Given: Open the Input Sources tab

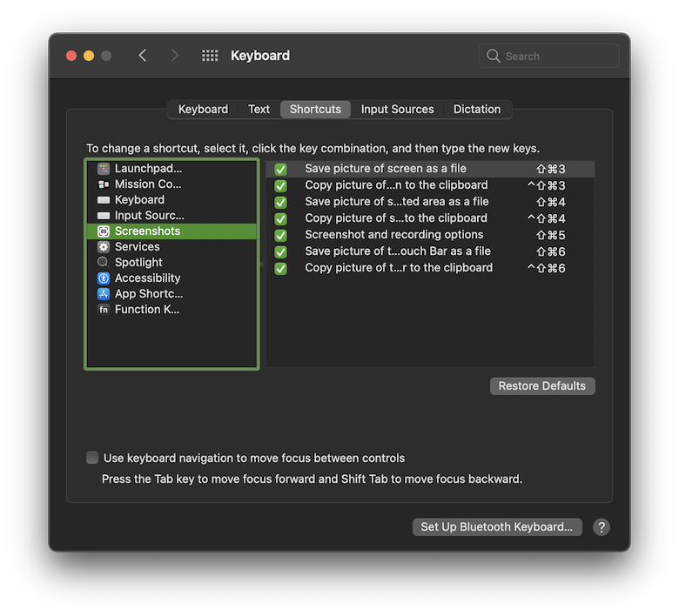Looking at the screenshot, I should point(398,109).
